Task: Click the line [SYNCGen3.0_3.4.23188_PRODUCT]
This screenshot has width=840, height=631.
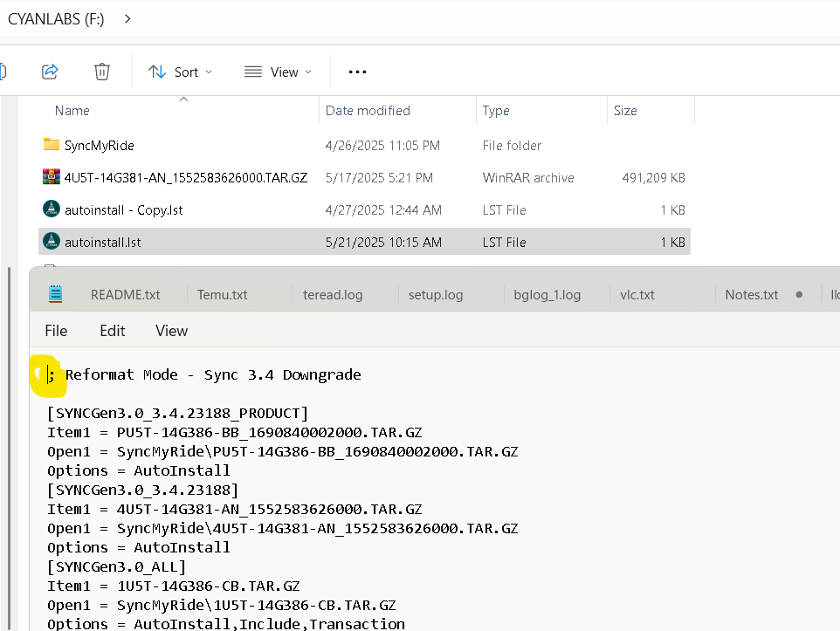Action: tap(178, 413)
